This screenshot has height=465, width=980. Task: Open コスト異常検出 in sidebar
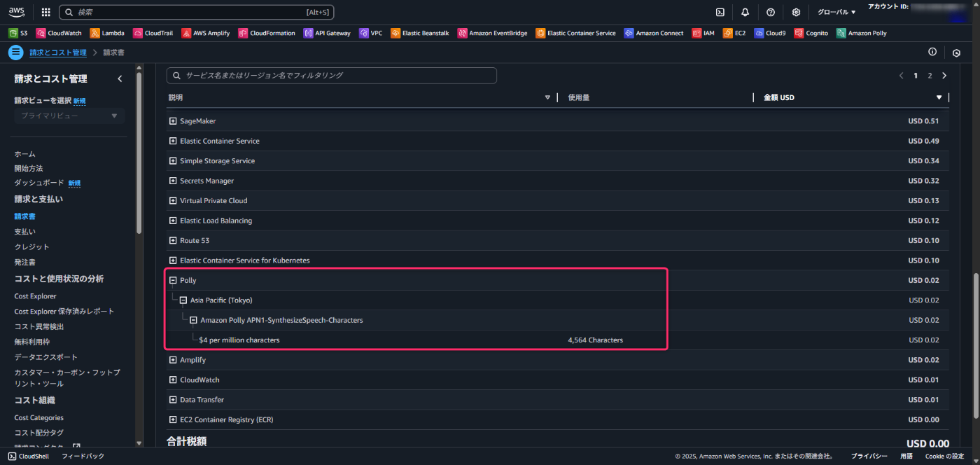pos(39,326)
